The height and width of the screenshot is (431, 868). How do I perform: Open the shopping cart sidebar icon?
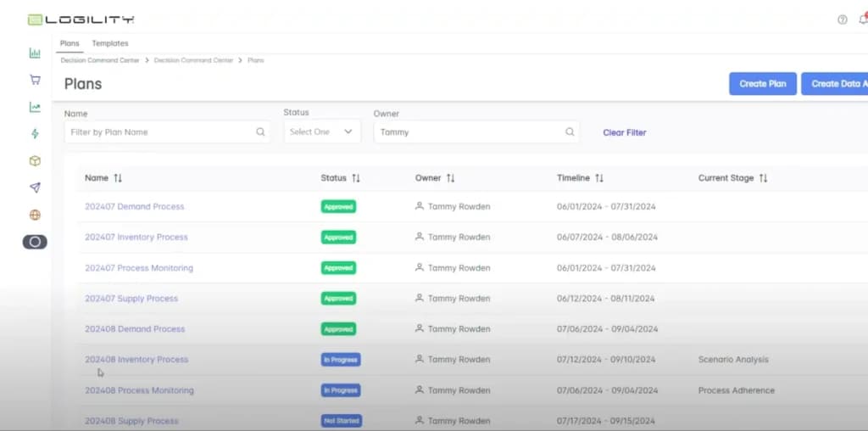tap(35, 80)
